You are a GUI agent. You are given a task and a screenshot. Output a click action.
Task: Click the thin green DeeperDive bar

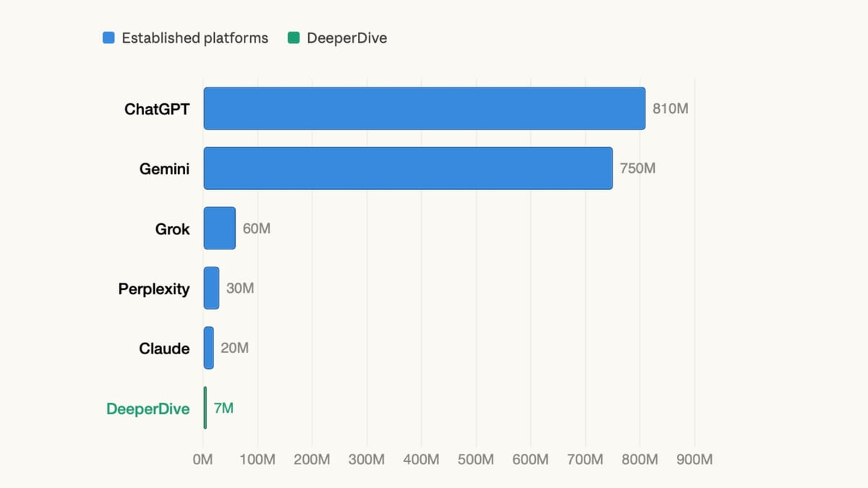coord(205,408)
